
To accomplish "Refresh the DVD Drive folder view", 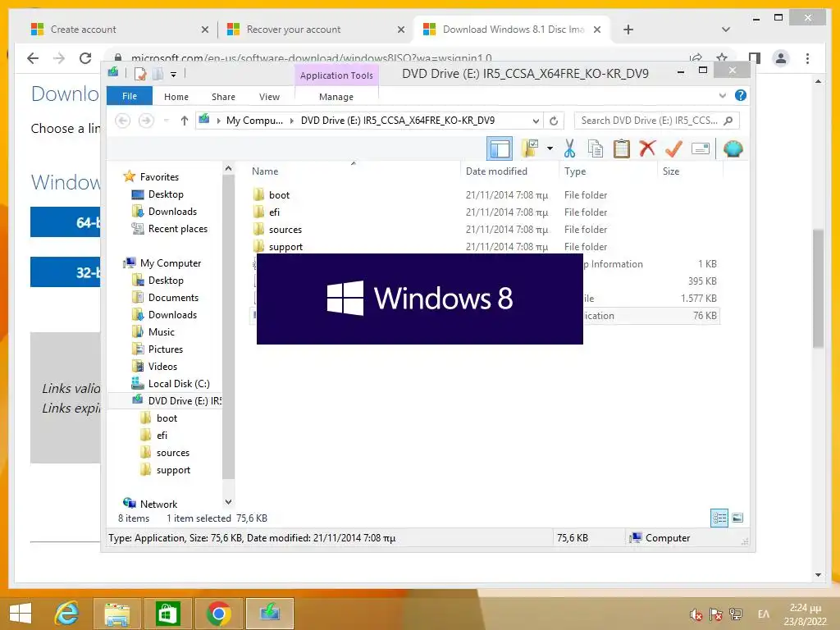I will click(x=554, y=121).
